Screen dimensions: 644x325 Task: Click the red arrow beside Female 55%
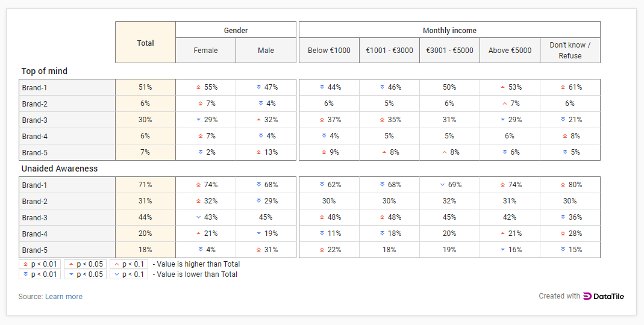(198, 87)
